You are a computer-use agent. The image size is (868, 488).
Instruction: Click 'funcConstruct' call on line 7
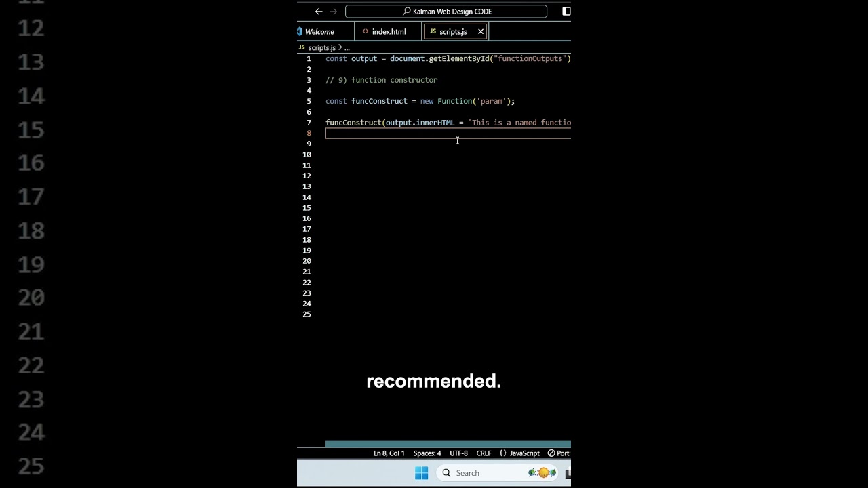tap(353, 123)
